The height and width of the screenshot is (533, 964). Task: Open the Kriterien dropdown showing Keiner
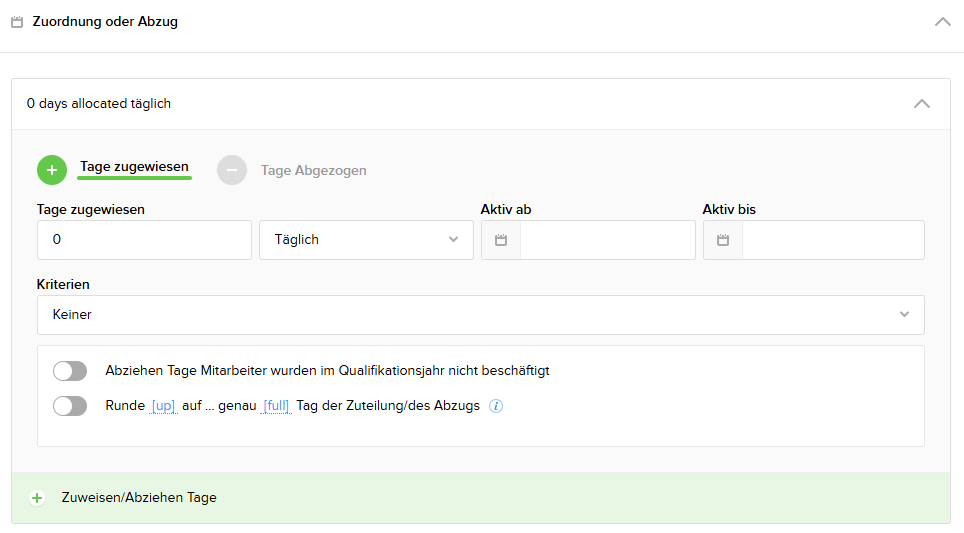pyautogui.click(x=480, y=314)
